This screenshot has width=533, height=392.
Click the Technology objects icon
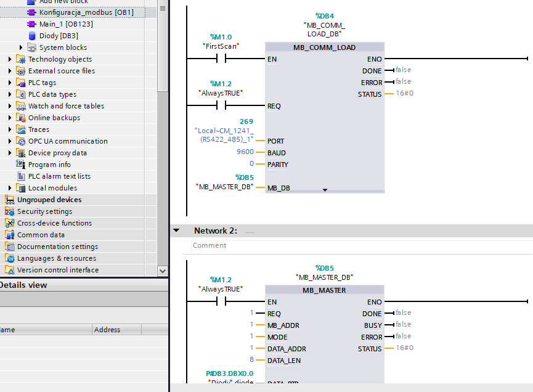point(21,59)
